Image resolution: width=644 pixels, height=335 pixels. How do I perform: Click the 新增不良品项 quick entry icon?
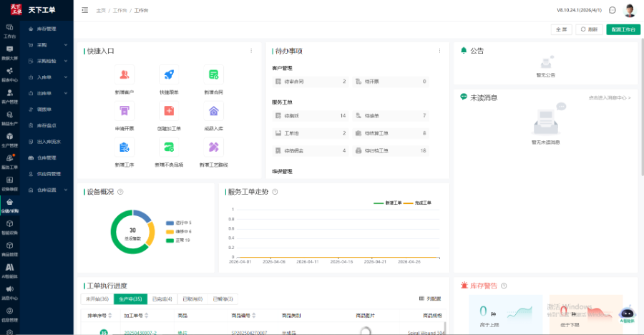tap(169, 147)
